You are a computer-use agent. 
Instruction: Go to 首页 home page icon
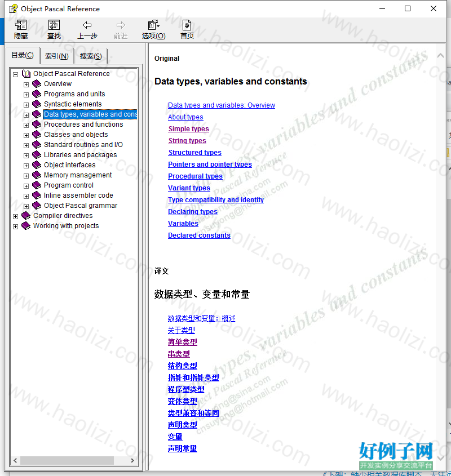tap(187, 25)
